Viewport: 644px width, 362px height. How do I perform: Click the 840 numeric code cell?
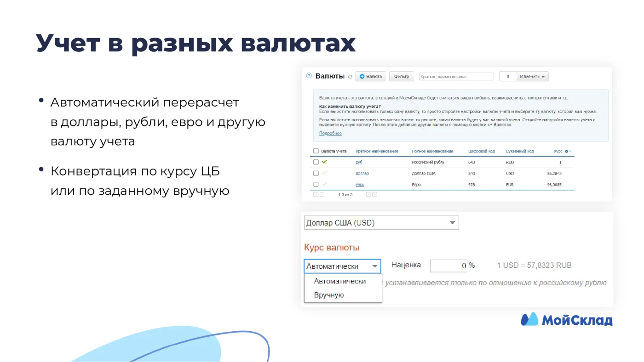click(471, 174)
